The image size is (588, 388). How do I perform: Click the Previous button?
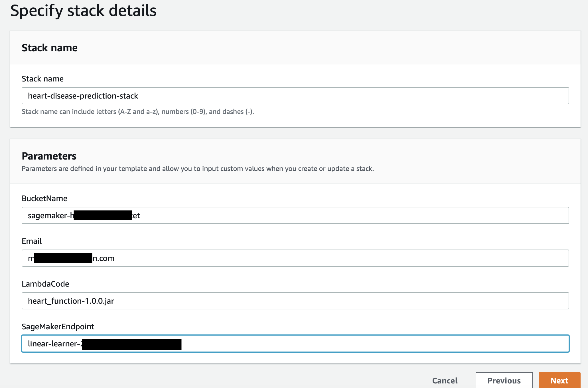pyautogui.click(x=504, y=380)
